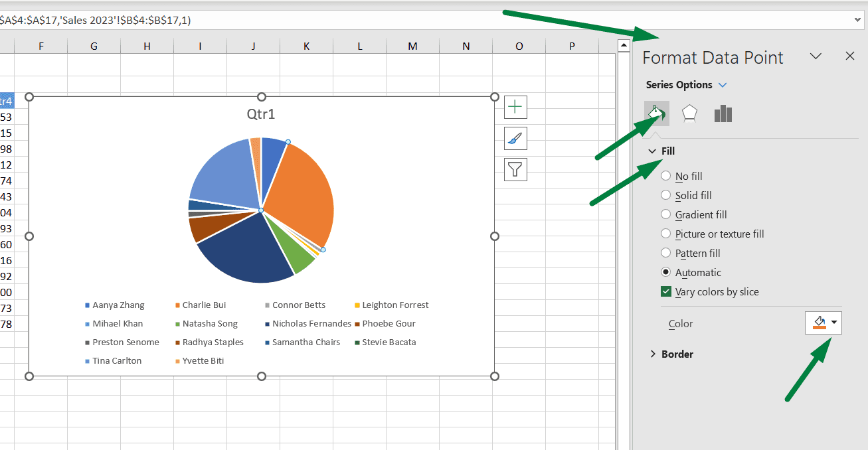This screenshot has height=450, width=868.
Task: Click the Chart Elements plus icon
Action: point(515,106)
